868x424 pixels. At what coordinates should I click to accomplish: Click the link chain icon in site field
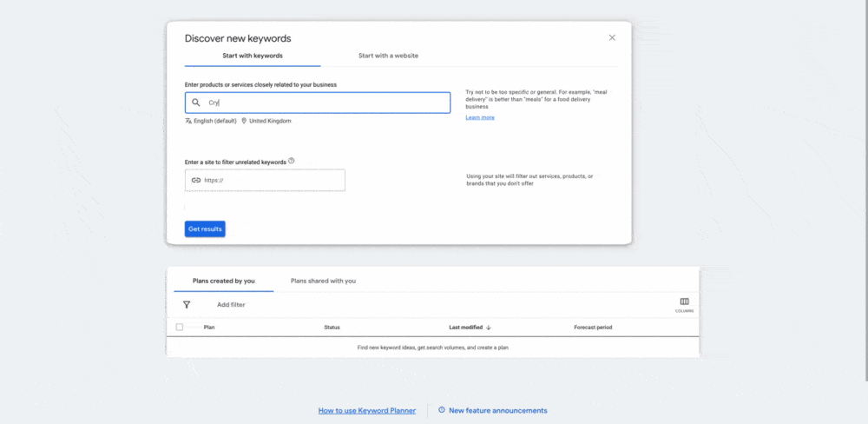(196, 180)
